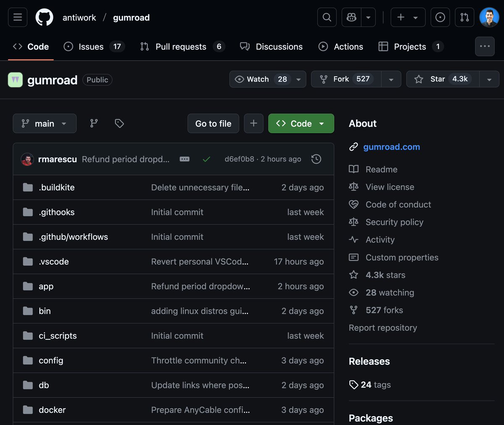
Task: Expand the Star lists dropdown arrow
Action: [x=489, y=79]
